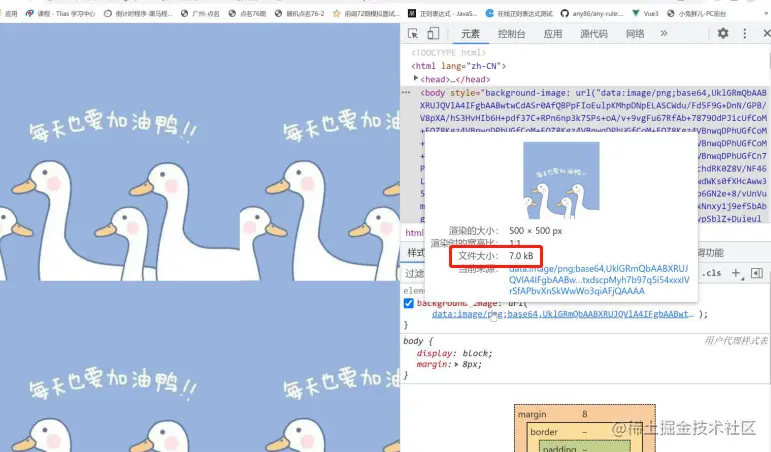Switch to the 控制台 (Console) tab
Viewport: 771px width, 452px height.
point(511,34)
